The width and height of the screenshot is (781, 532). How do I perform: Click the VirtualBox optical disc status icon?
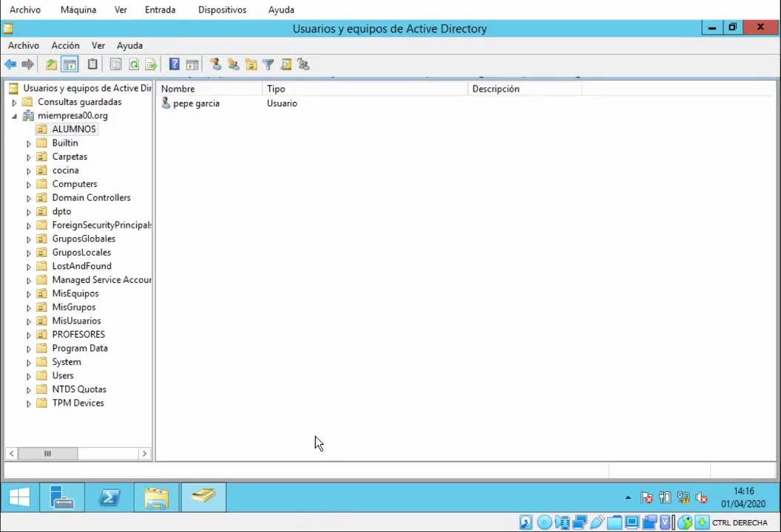point(544,522)
